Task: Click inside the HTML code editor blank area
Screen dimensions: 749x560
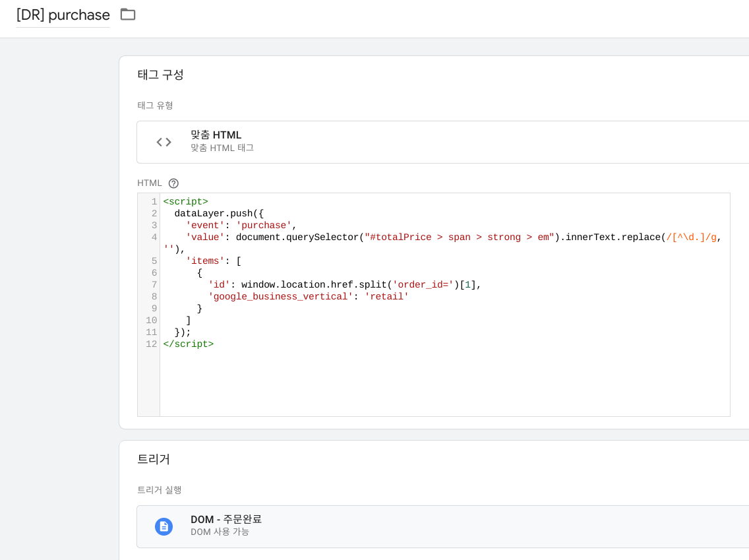Action: 444,383
